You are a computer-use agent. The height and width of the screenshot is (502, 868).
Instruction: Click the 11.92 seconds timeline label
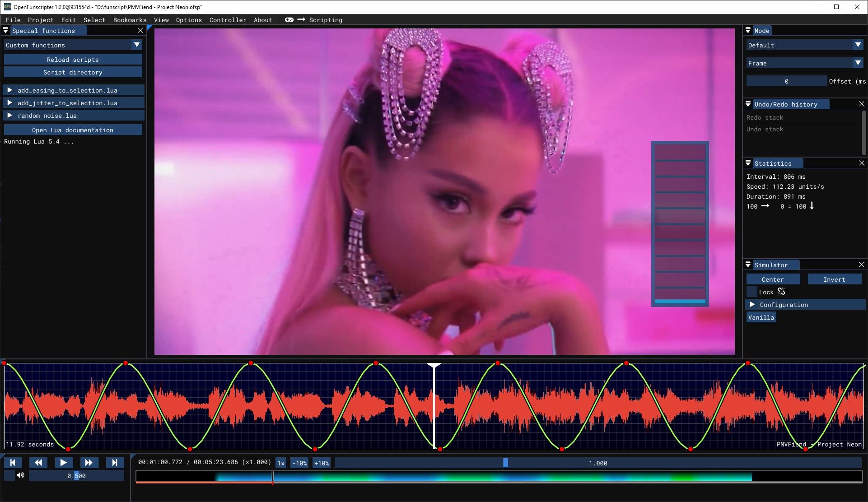30,444
